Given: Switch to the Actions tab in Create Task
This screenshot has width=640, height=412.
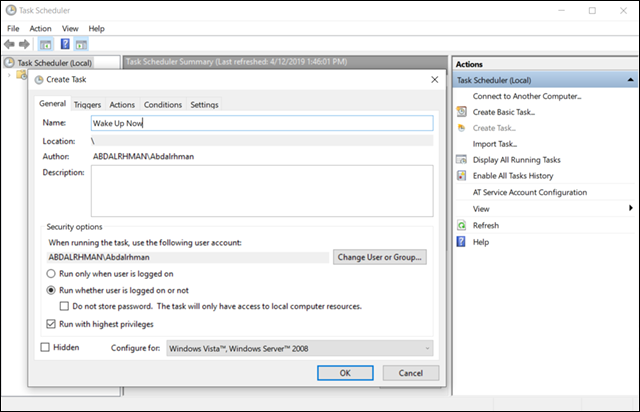Looking at the screenshot, I should click(122, 105).
